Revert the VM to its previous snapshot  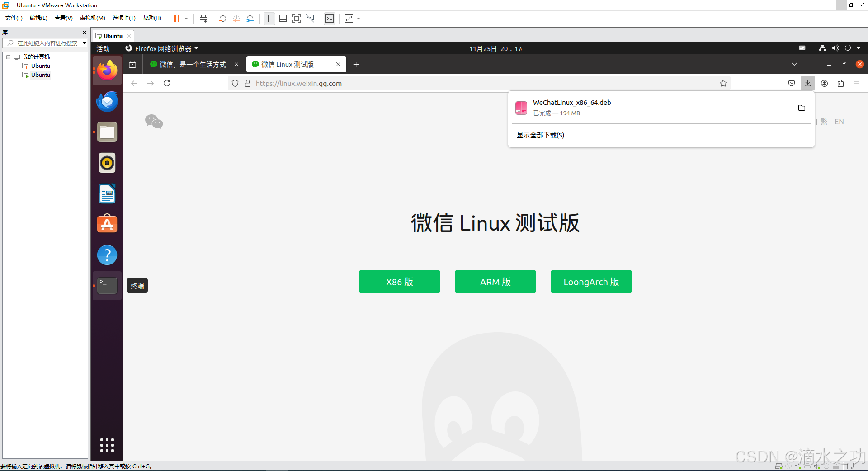point(236,19)
